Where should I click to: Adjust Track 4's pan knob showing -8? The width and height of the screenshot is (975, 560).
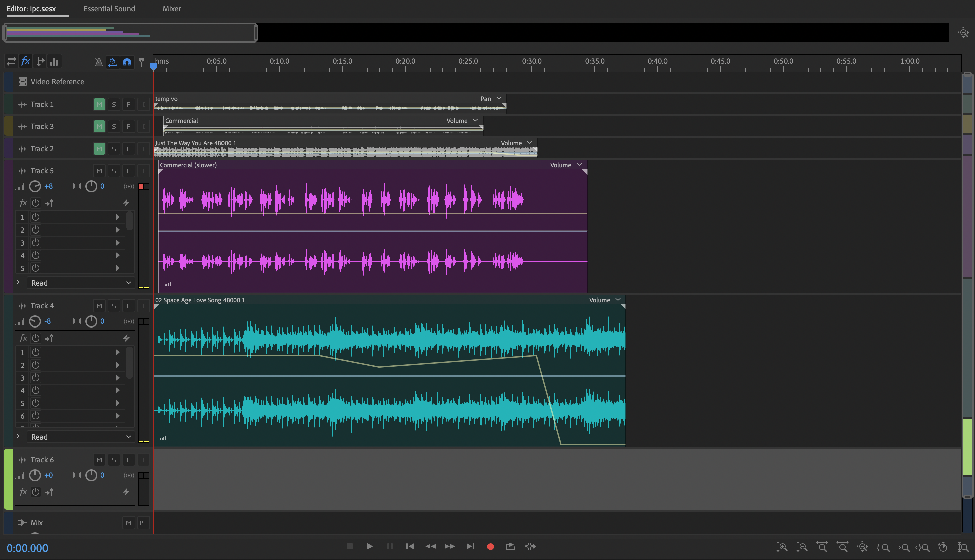[x=35, y=321]
